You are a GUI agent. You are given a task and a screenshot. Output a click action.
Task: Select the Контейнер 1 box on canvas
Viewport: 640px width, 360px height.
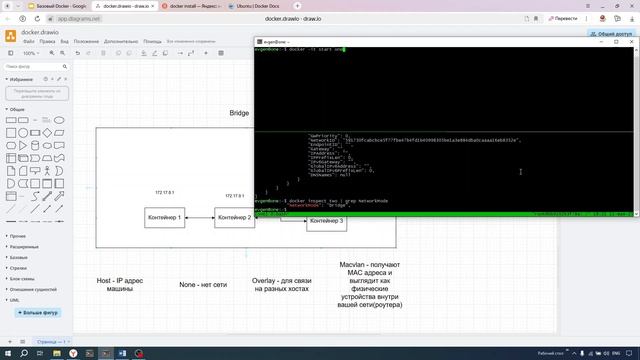(x=164, y=218)
